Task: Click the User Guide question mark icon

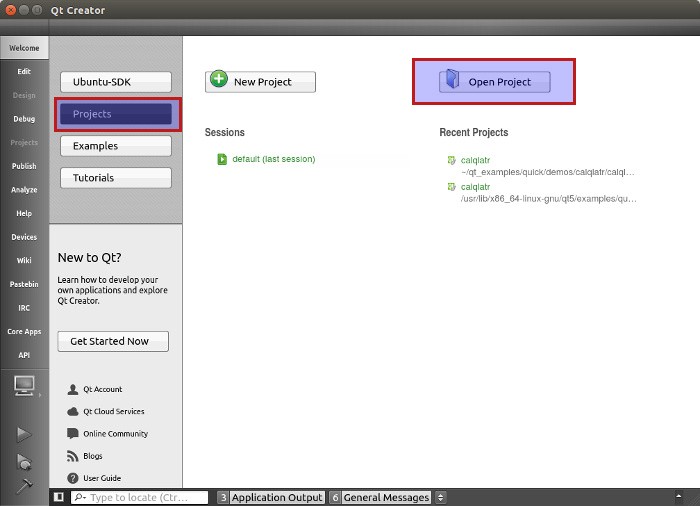Action: coord(72,478)
